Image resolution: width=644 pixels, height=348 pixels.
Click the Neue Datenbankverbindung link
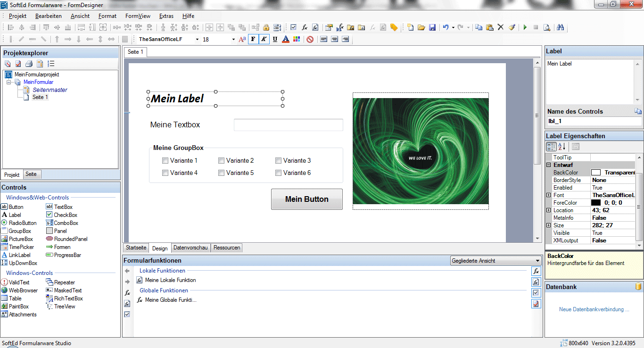pos(594,309)
